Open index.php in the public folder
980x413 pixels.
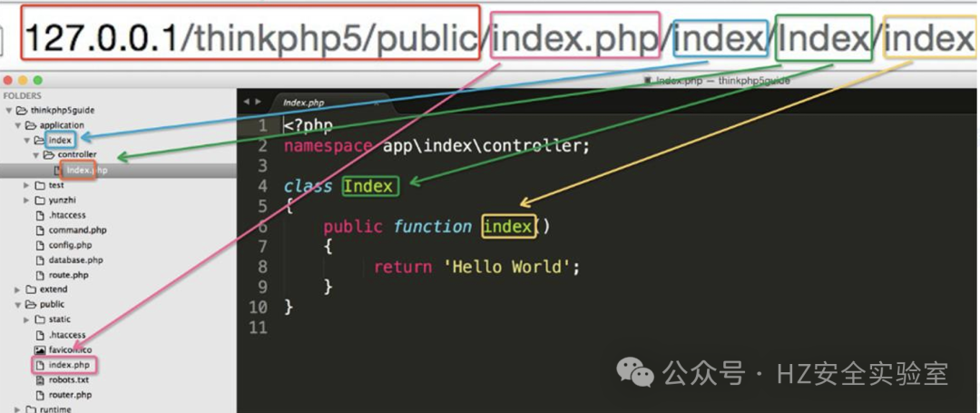point(69,365)
